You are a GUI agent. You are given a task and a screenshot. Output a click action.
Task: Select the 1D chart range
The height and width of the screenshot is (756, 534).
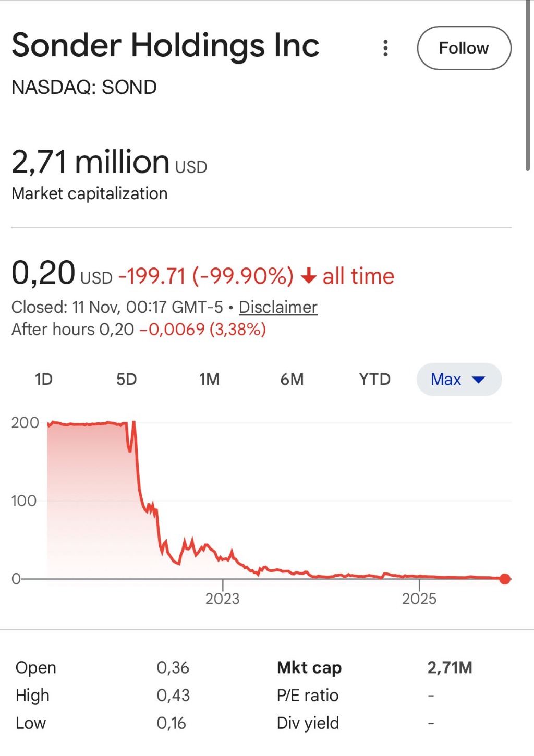point(44,379)
